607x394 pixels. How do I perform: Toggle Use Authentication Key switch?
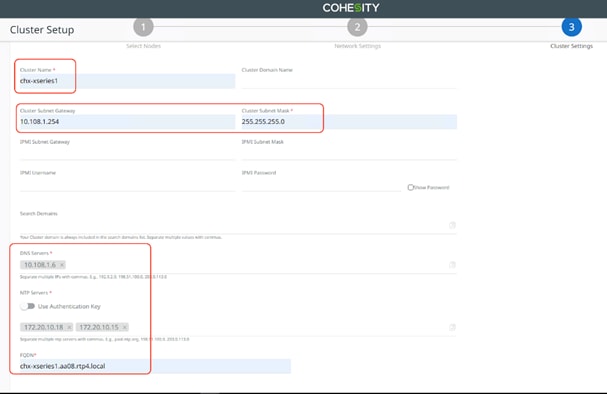(27, 306)
